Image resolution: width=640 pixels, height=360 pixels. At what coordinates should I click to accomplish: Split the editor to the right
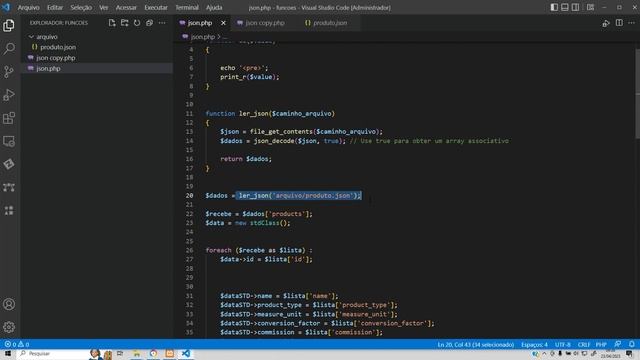619,23
